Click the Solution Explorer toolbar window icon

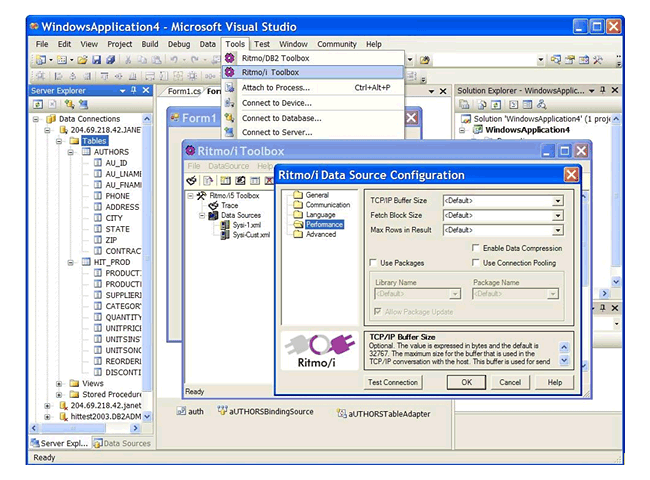click(555, 60)
